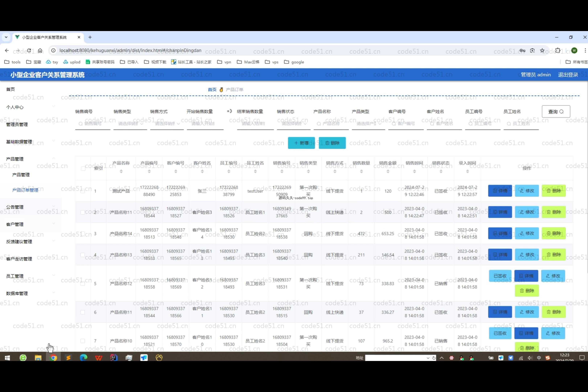Open 销售类型 filter dropdown
Viewport: 588px width, 392px height.
(130, 124)
